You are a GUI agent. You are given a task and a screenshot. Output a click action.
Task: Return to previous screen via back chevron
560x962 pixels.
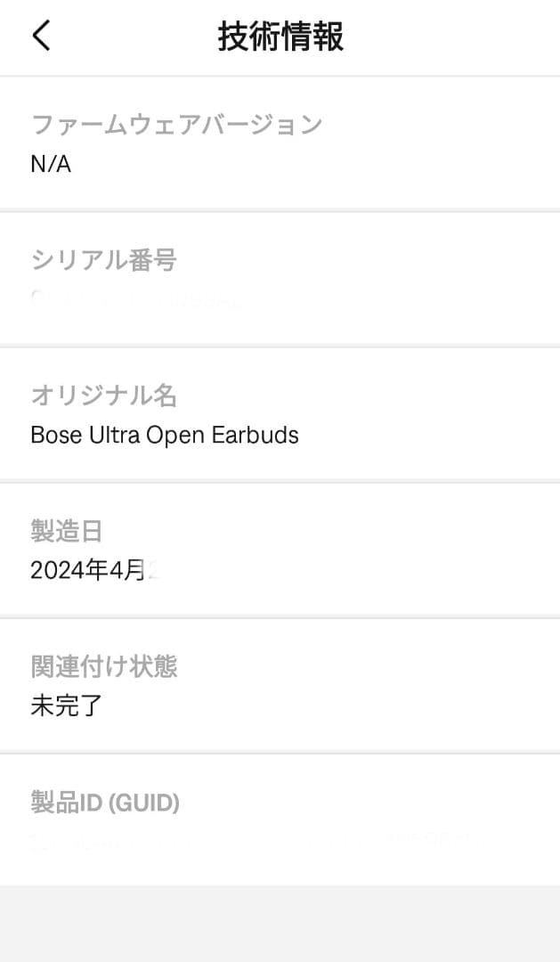[39, 37]
